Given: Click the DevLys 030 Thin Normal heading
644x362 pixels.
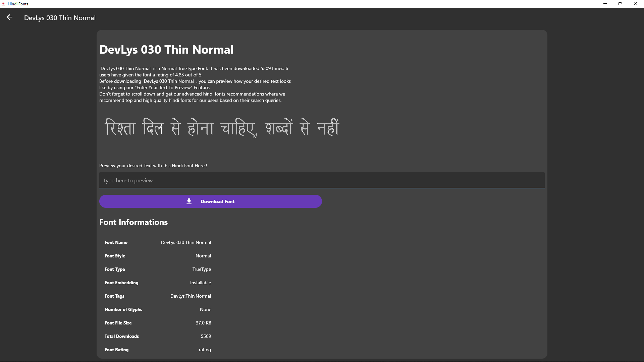Looking at the screenshot, I should (x=166, y=50).
